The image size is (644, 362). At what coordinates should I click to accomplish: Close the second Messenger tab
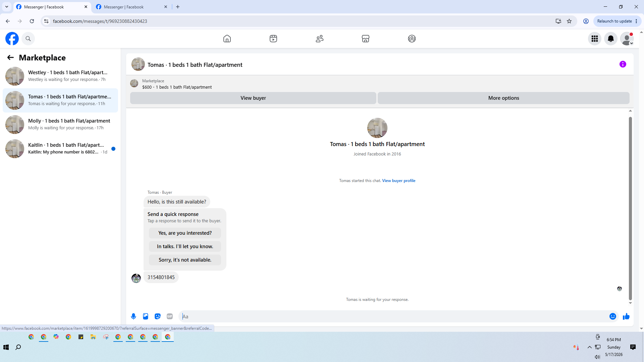tap(166, 7)
